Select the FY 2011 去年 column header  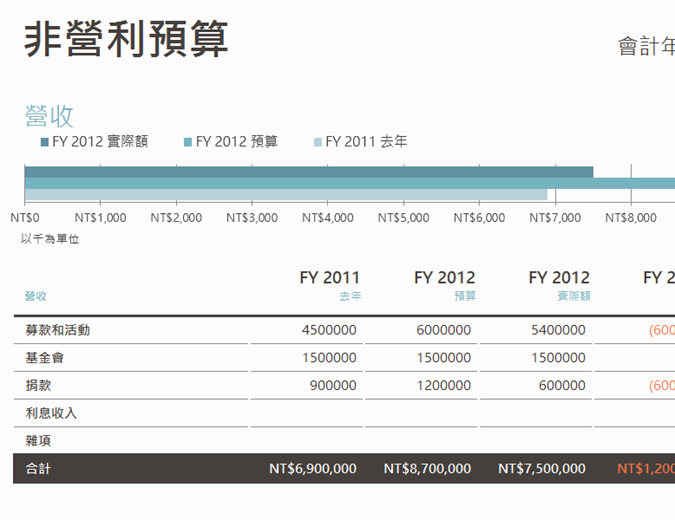(x=329, y=285)
